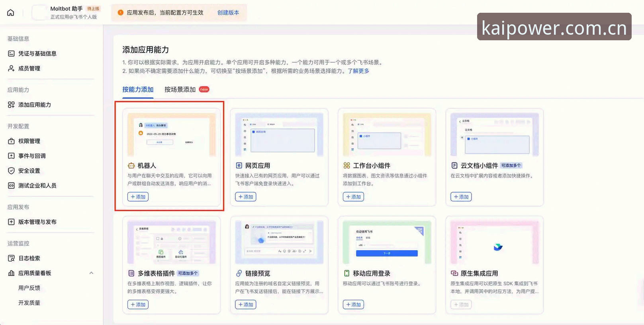Add the 链接预览 capability

tap(246, 304)
